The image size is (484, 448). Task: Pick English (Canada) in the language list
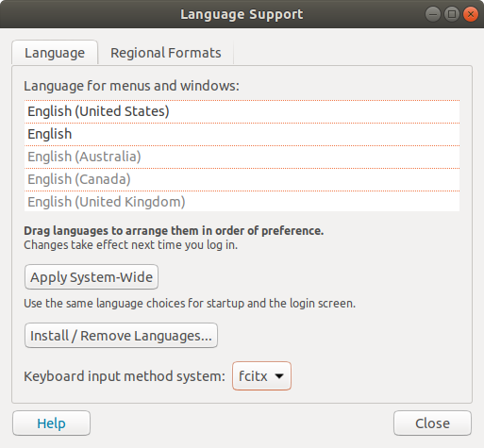click(x=242, y=179)
